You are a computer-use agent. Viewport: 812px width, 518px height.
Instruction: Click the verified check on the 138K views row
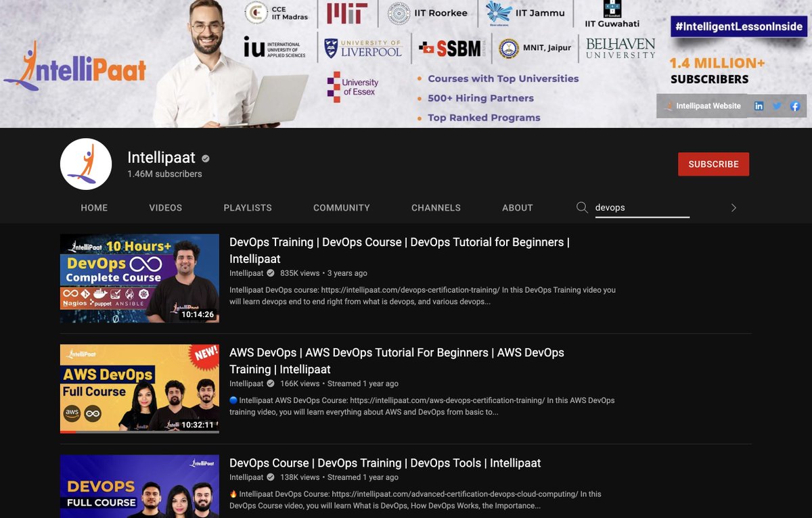271,477
